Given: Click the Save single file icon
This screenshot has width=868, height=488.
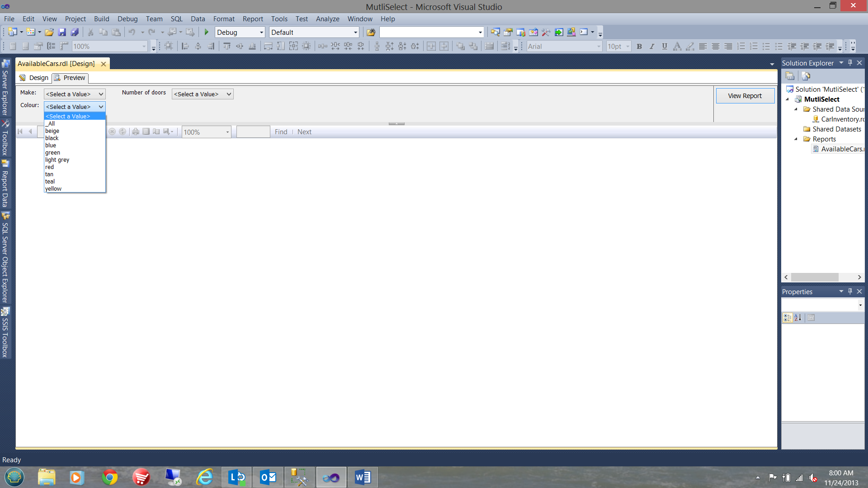Looking at the screenshot, I should click(62, 32).
